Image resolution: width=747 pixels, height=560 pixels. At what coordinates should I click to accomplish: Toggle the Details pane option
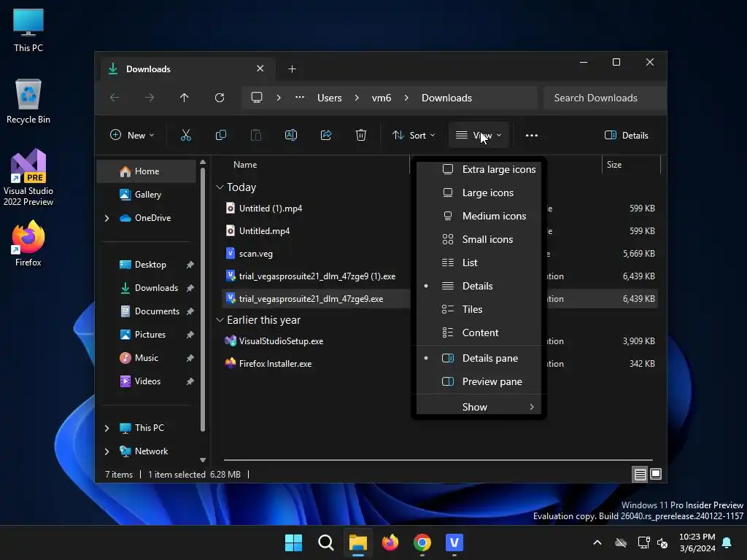point(479,358)
